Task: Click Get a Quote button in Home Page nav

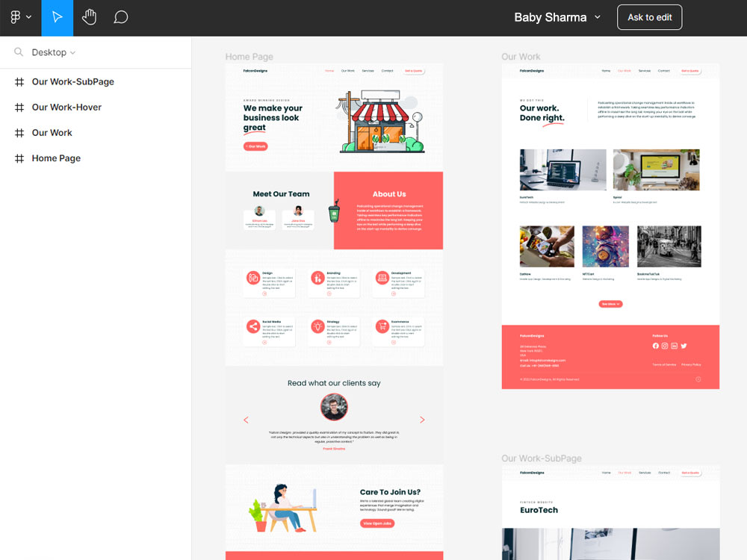Action: pyautogui.click(x=414, y=71)
